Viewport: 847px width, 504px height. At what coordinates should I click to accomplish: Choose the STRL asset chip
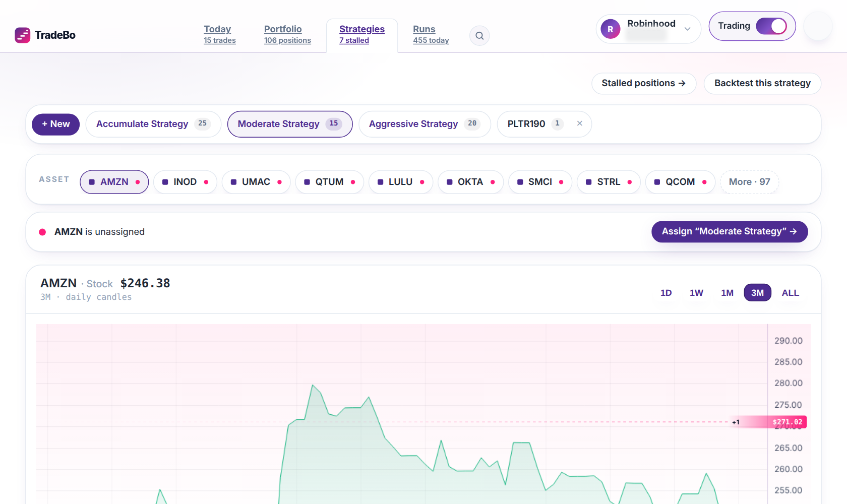click(609, 182)
